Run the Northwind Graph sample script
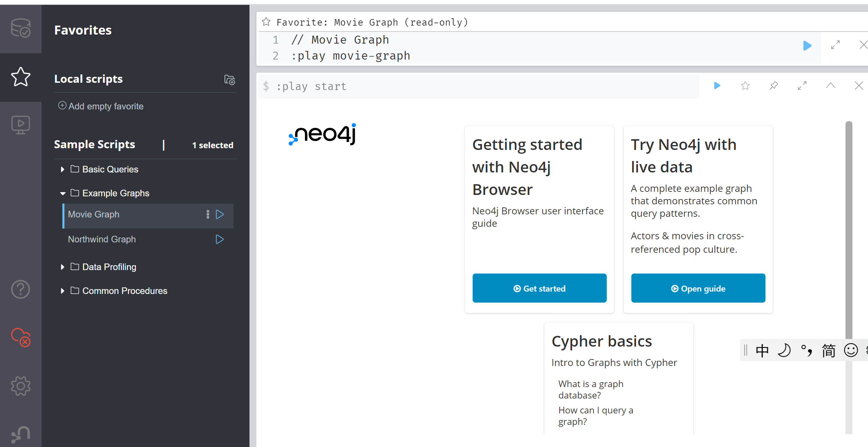The height and width of the screenshot is (447, 868). 220,239
